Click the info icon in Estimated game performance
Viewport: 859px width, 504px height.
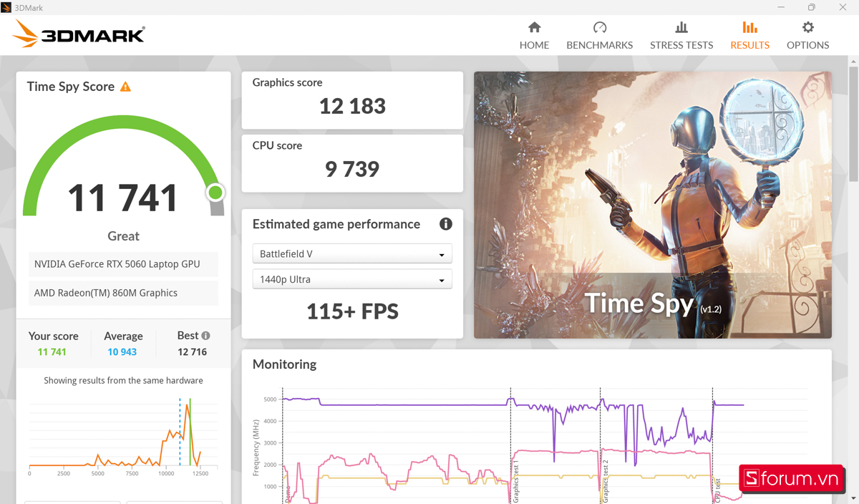coord(445,224)
